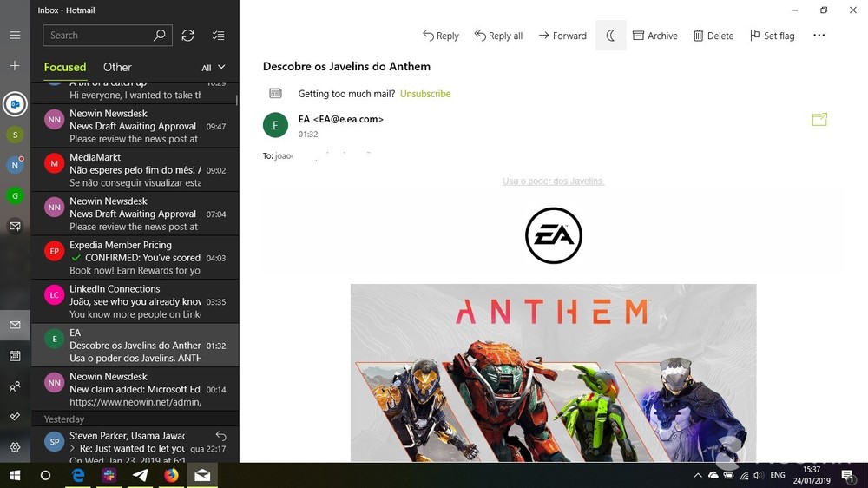
Task: Click the Anthem banner image
Action: 553,373
